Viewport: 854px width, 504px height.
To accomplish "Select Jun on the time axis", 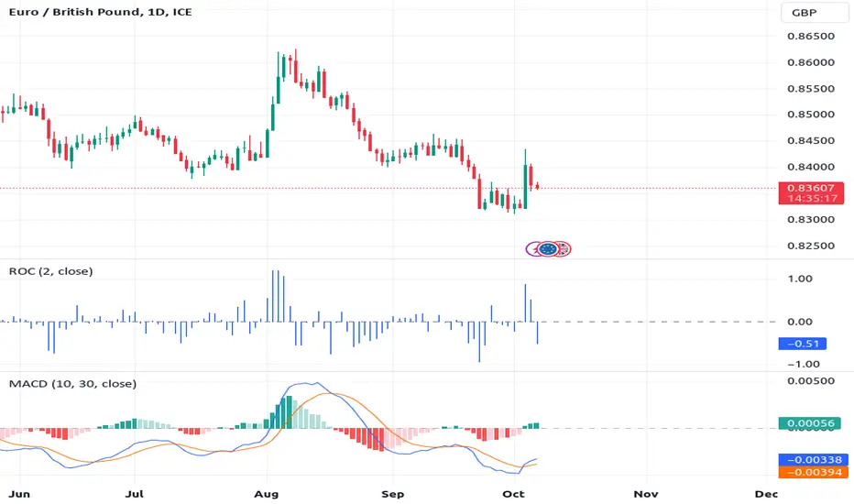I will (x=19, y=494).
